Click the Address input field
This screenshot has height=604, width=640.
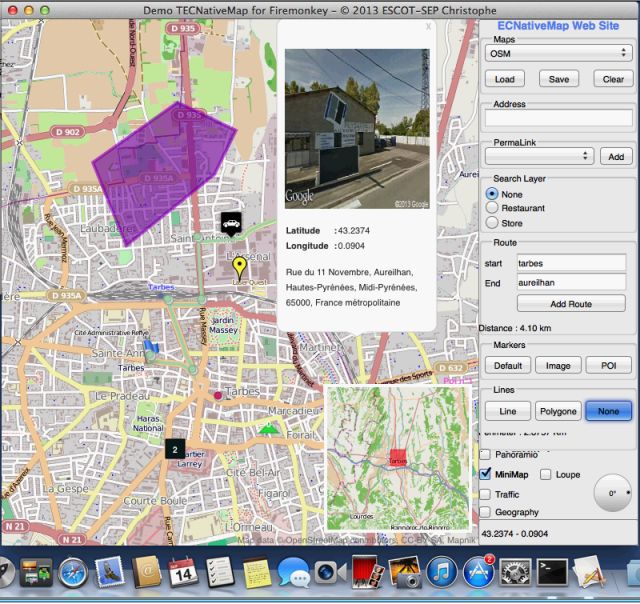pos(558,118)
